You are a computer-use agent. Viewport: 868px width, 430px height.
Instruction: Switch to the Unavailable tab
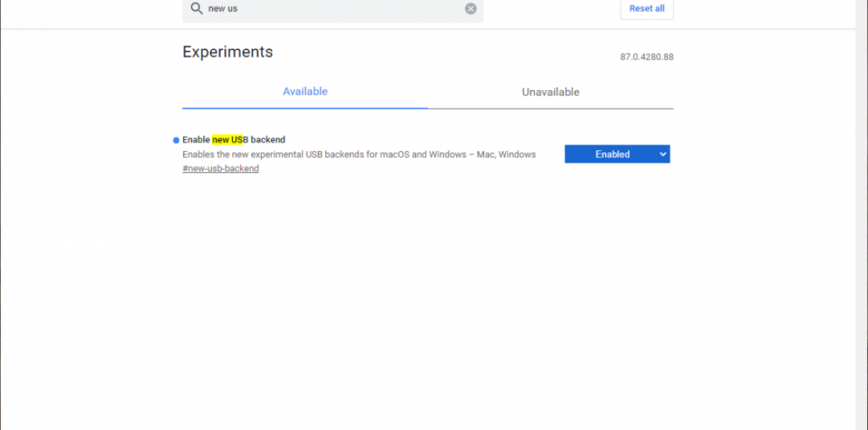[x=551, y=92]
